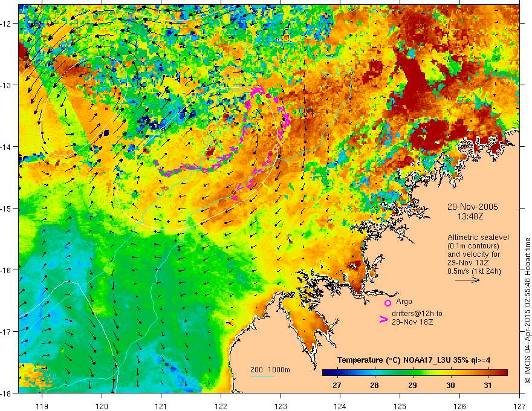Click the color bar tick label 29
Image resolution: width=532 pixels, height=411 pixels.
coord(412,385)
